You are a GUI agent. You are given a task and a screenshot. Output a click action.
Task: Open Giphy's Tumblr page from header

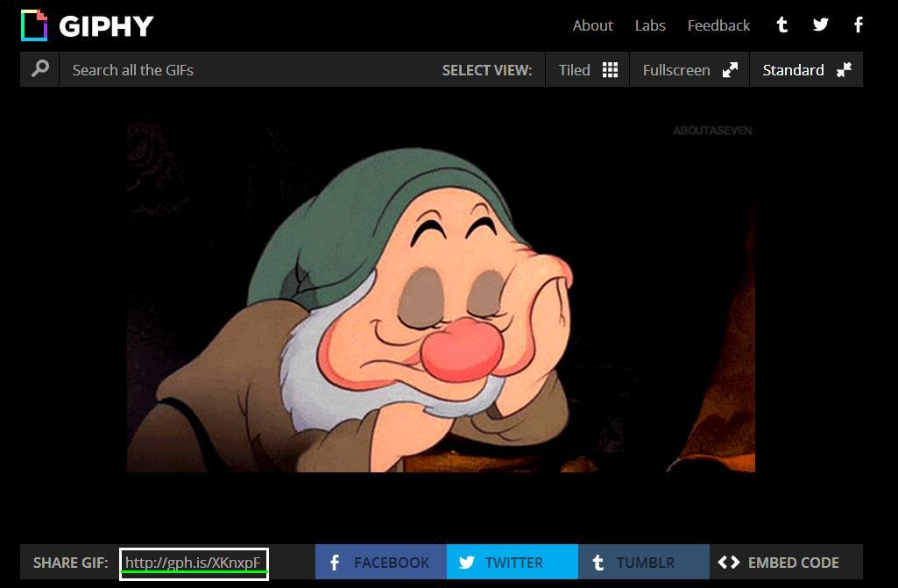click(x=781, y=25)
